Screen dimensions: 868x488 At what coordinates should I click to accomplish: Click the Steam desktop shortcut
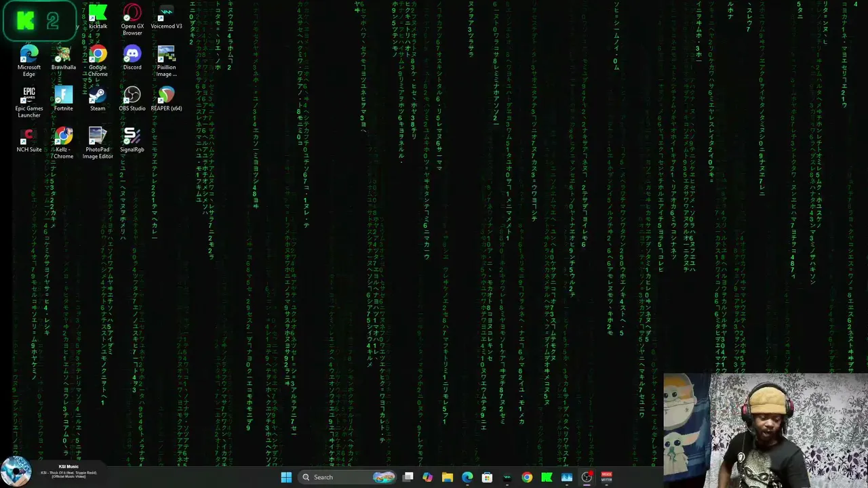tap(98, 99)
